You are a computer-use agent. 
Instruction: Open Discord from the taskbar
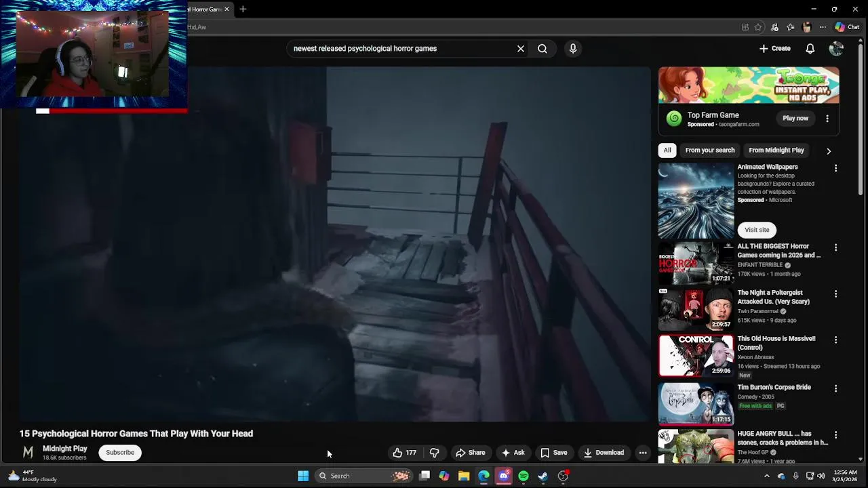pos(504,476)
